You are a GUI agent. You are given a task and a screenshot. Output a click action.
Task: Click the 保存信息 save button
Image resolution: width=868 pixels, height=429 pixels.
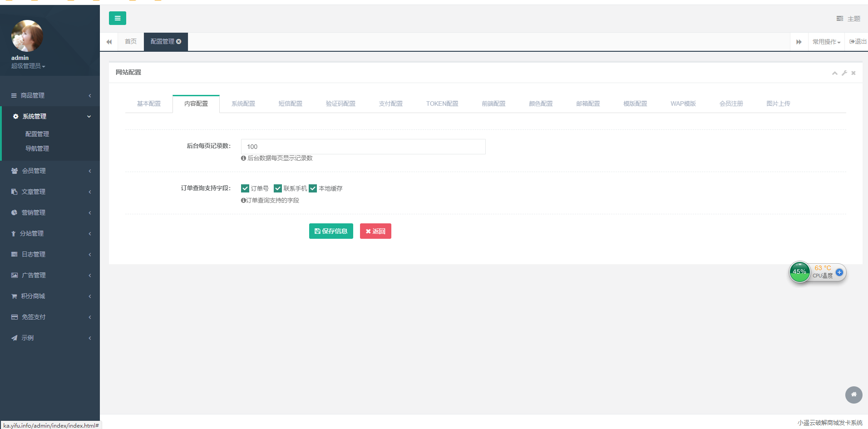point(331,231)
